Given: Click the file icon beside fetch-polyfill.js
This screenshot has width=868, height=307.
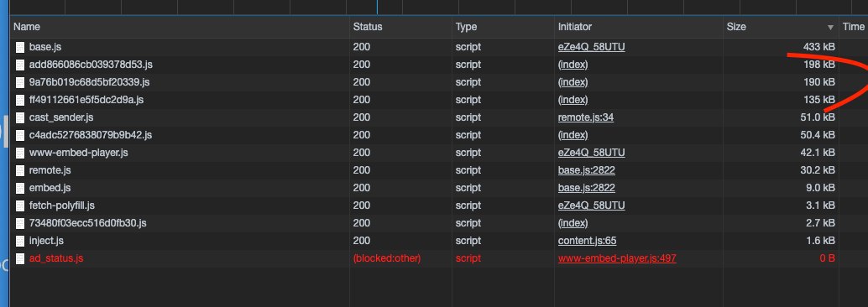Looking at the screenshot, I should coord(20,206).
